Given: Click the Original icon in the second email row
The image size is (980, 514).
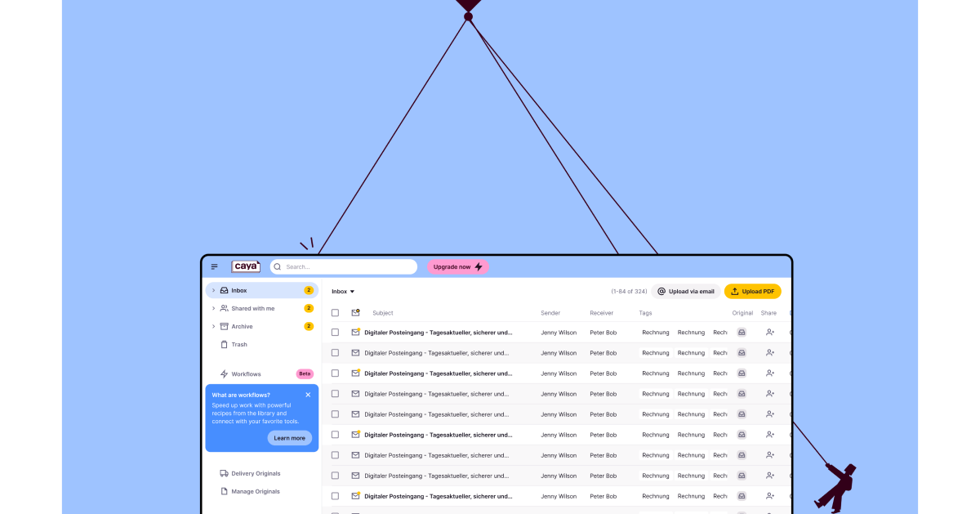Looking at the screenshot, I should click(x=742, y=353).
